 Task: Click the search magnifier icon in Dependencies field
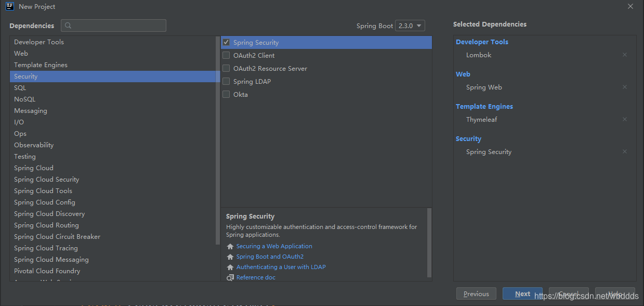[x=68, y=25]
